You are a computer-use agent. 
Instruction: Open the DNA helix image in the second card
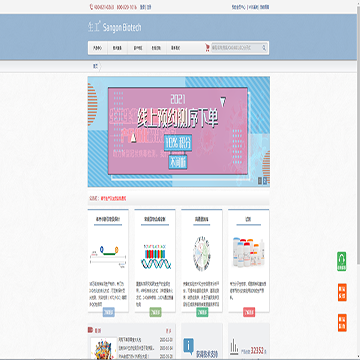pyautogui.click(x=155, y=257)
